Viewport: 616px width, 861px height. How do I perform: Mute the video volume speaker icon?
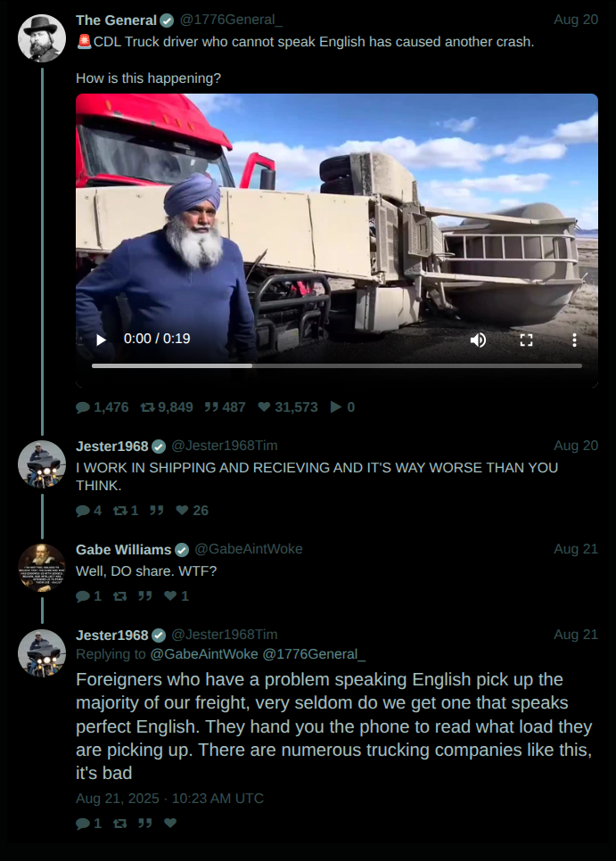coord(478,340)
